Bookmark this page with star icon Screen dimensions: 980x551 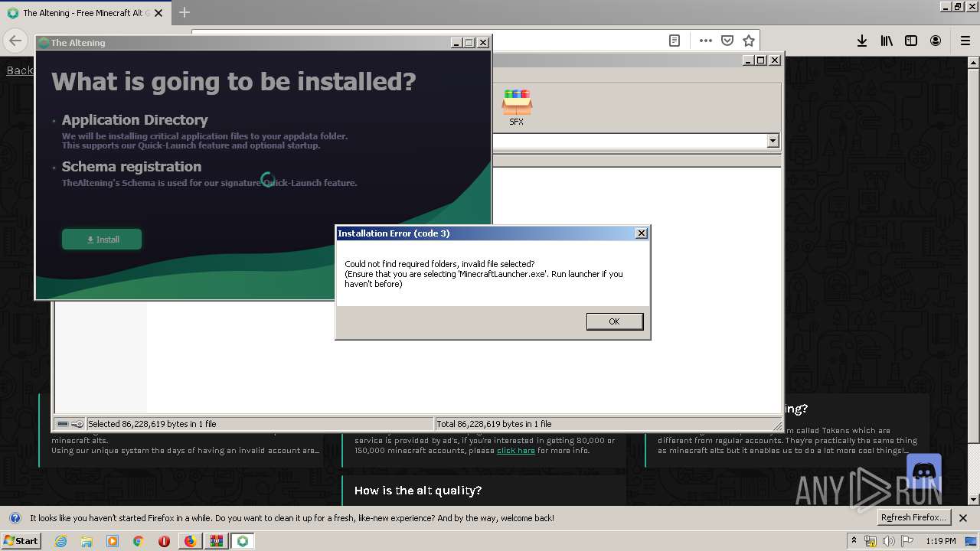(x=749, y=41)
